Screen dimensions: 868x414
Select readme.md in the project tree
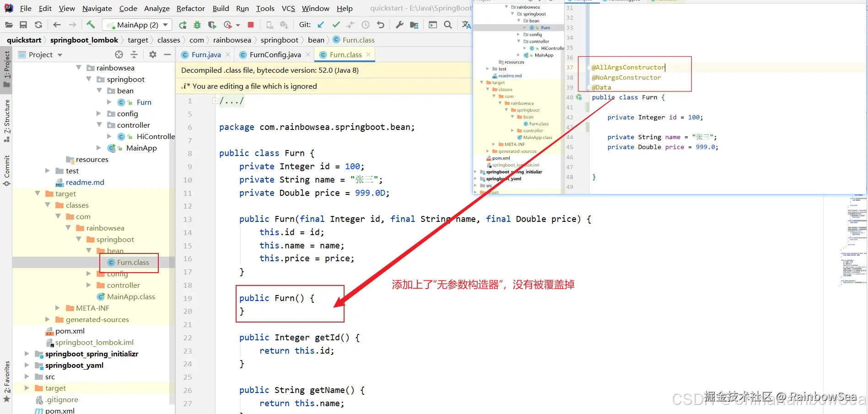click(85, 183)
